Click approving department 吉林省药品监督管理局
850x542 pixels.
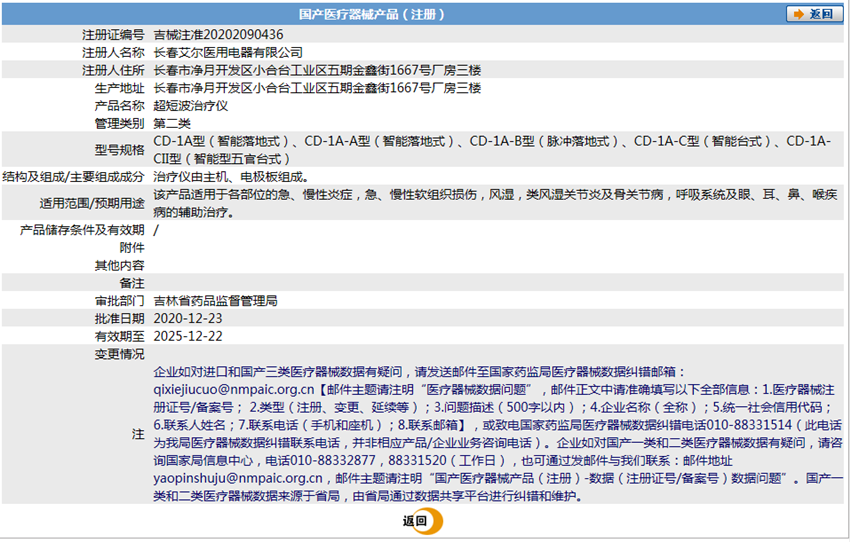coord(215,301)
